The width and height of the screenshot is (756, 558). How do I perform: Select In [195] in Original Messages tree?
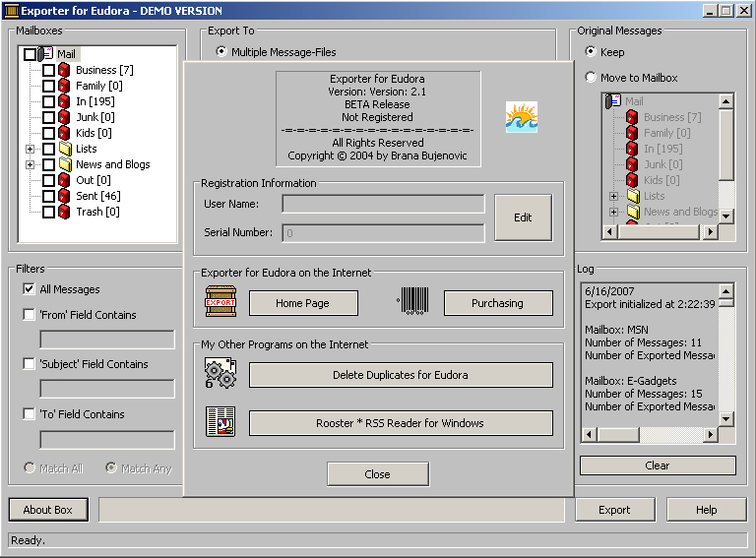pos(662,149)
